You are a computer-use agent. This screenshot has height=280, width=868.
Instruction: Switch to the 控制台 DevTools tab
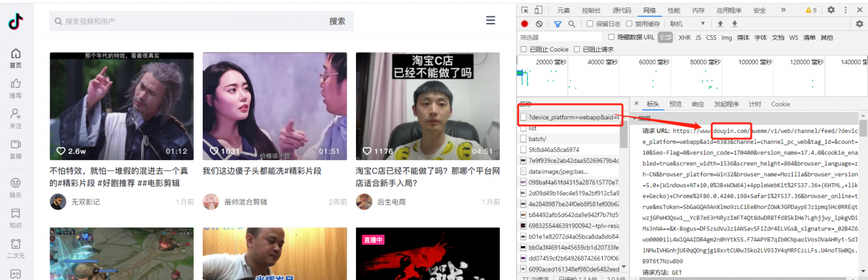(591, 10)
